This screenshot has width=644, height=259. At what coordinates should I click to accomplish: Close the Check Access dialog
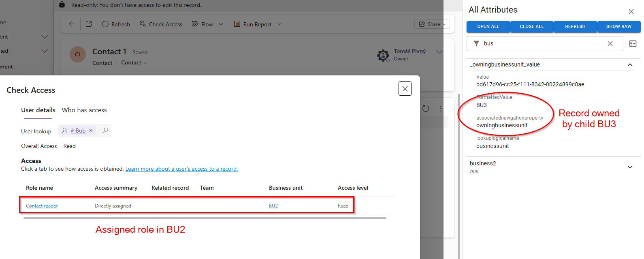coord(405,89)
